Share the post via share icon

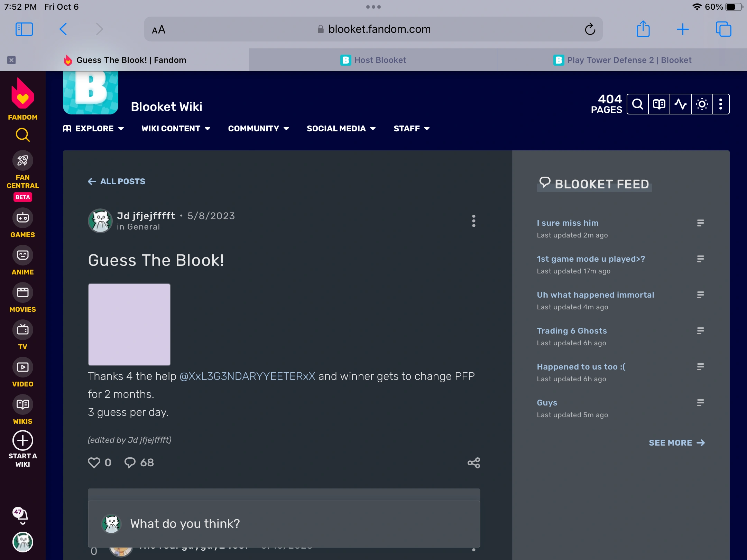pyautogui.click(x=473, y=463)
